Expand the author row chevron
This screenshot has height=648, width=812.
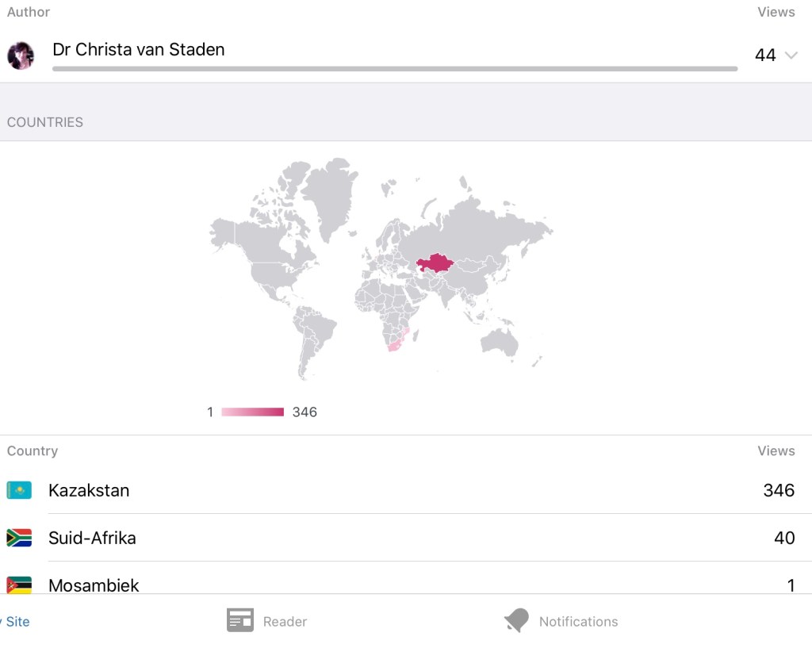[x=791, y=55]
